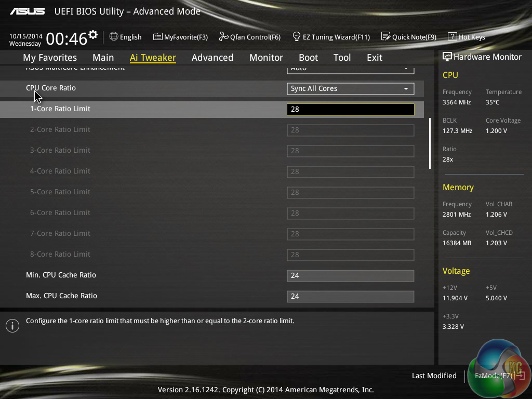Select the 1-Core Ratio Limit label

(x=60, y=109)
